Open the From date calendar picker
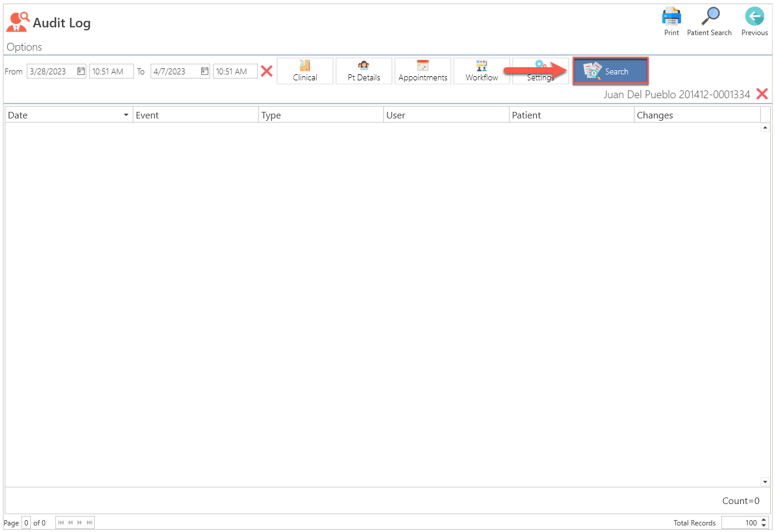 (x=81, y=71)
